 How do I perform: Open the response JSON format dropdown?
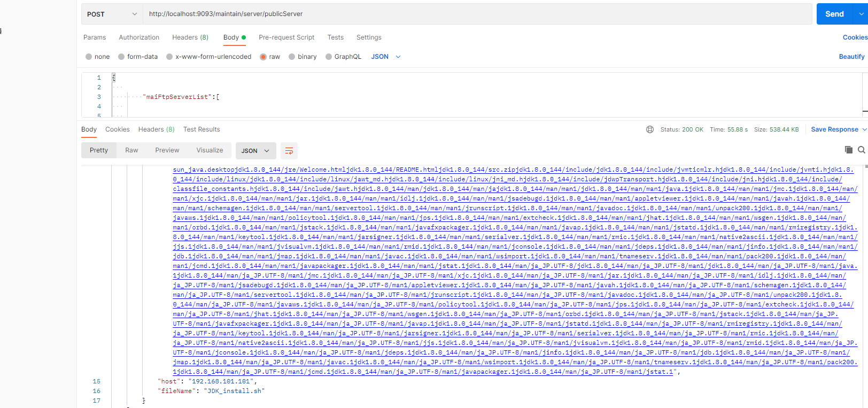[x=255, y=151]
